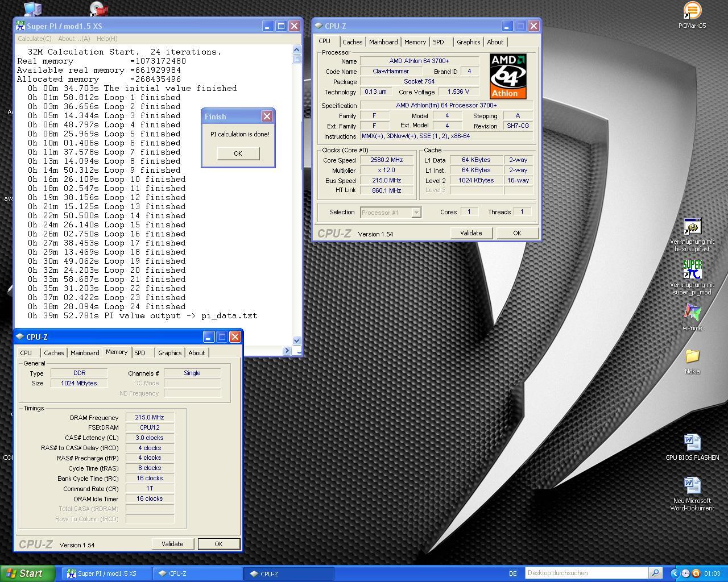The height and width of the screenshot is (582, 728).
Task: Click the Windows Start button
Action: coord(27,573)
